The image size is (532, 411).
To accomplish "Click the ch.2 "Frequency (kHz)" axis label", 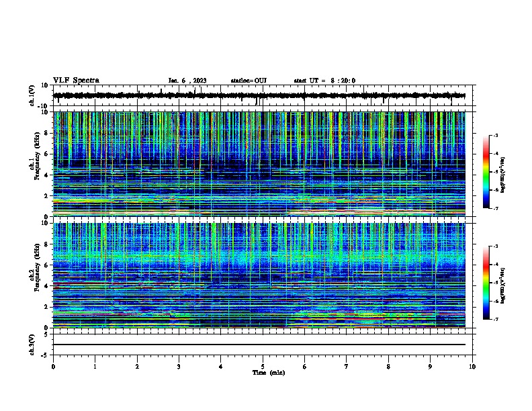I will click(37, 267).
